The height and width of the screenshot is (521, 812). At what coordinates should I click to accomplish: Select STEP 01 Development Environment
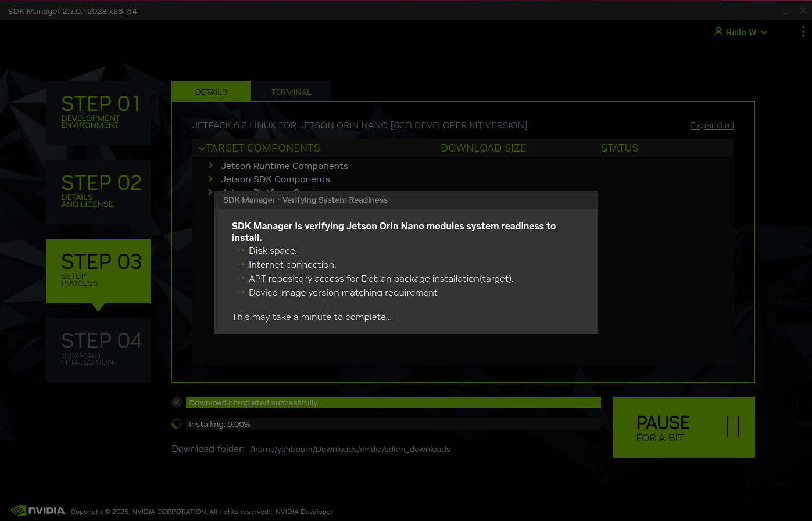(x=98, y=113)
